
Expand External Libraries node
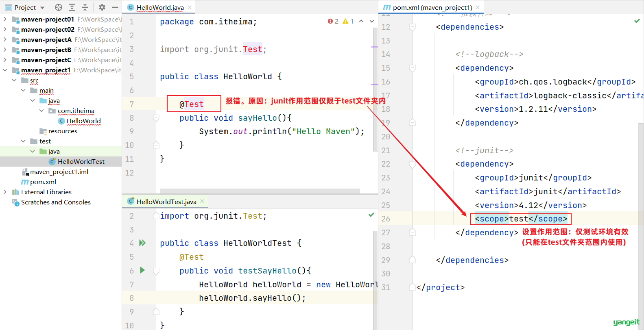click(5, 192)
